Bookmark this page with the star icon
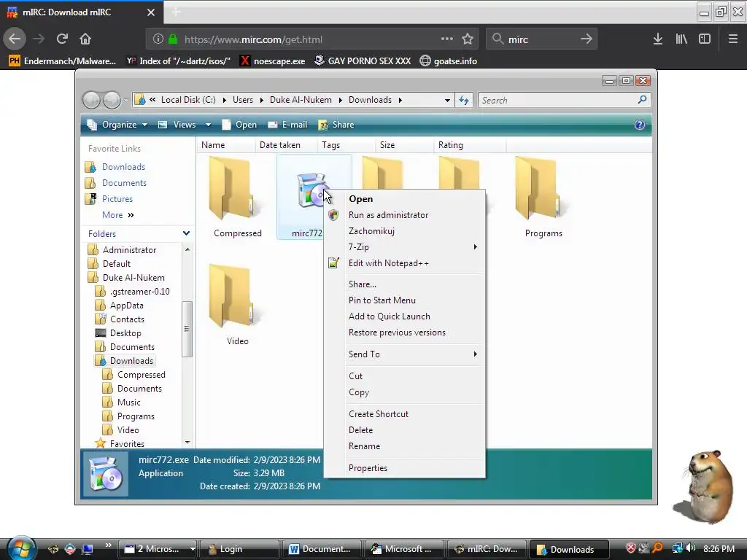This screenshot has height=560, width=747. coord(468,39)
